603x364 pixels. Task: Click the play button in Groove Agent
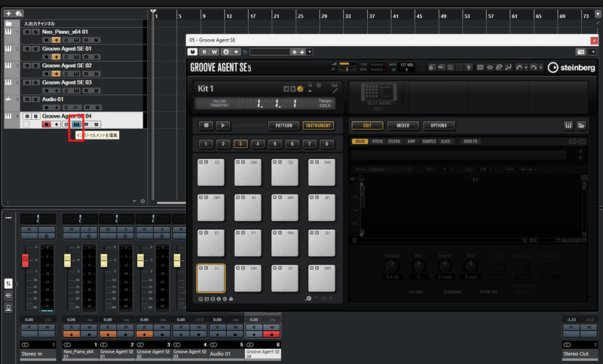(x=222, y=125)
